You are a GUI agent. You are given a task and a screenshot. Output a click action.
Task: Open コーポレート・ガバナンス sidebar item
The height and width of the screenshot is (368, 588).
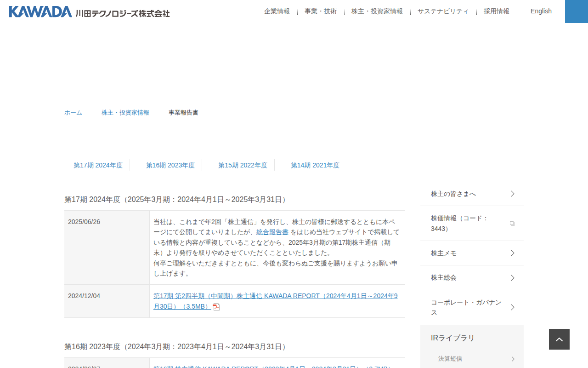point(472,307)
